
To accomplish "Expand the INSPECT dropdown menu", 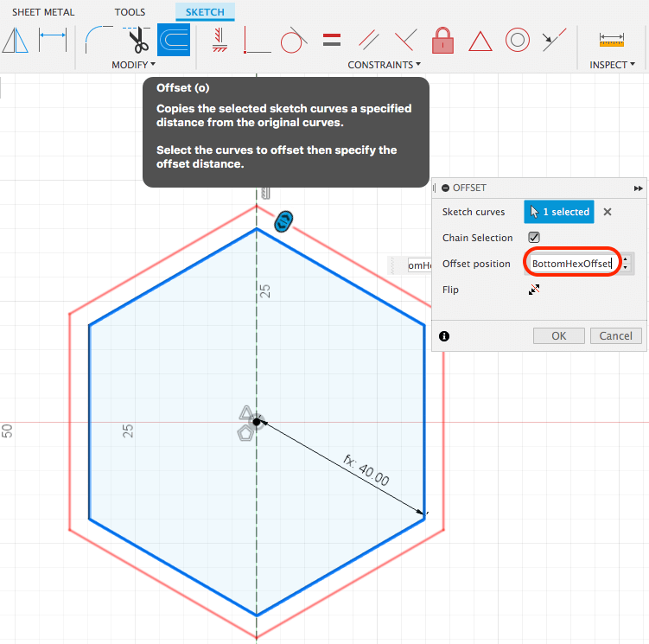I will click(x=612, y=65).
